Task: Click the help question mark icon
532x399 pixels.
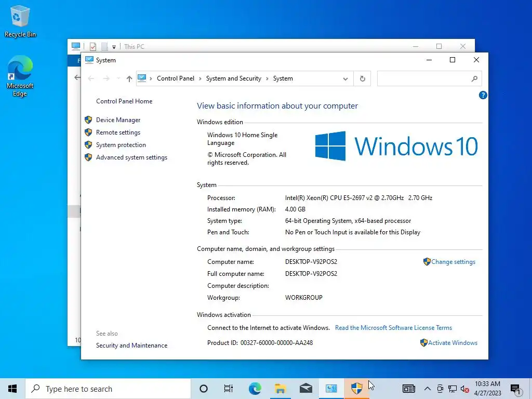Action: pyautogui.click(x=483, y=95)
